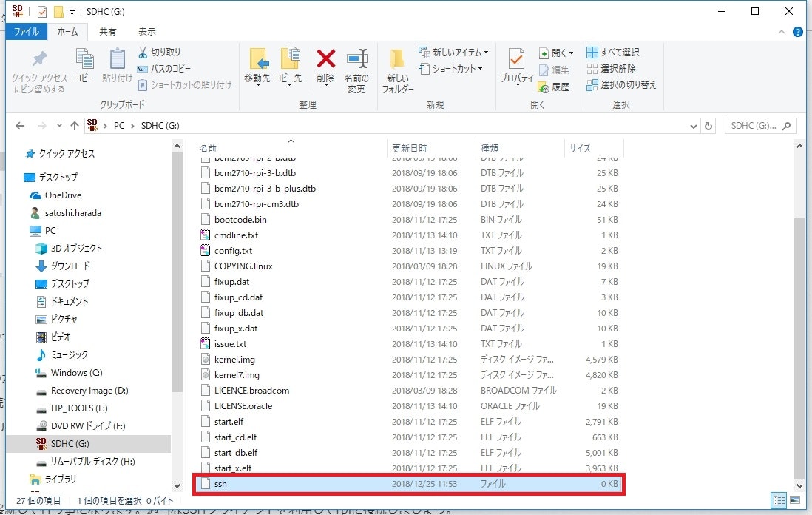The image size is (812, 515).
Task: Select the ssh file
Action: coord(409,484)
